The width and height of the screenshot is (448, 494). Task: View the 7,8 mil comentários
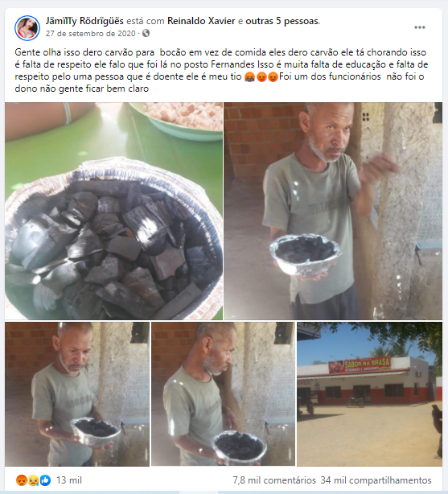coord(274,480)
